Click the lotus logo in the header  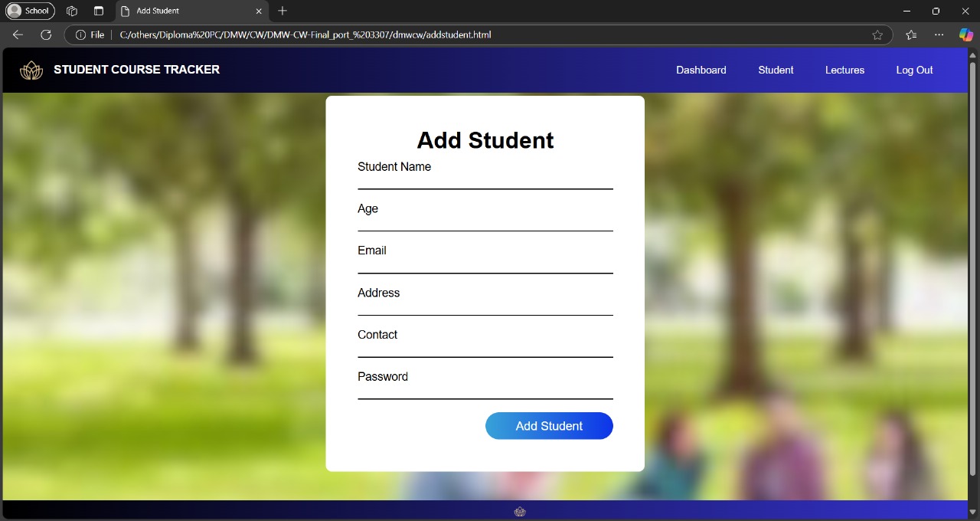pos(31,70)
